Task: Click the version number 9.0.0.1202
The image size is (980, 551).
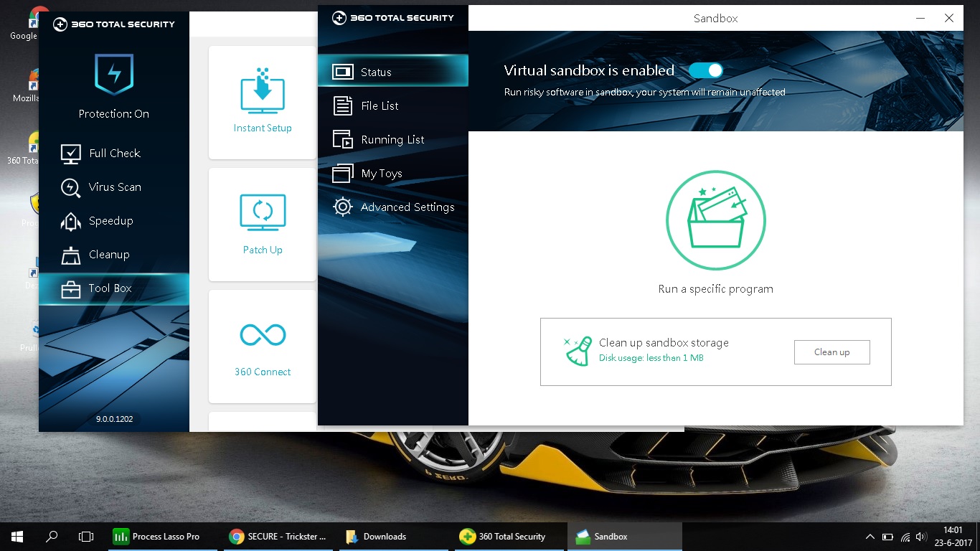Action: 114,418
